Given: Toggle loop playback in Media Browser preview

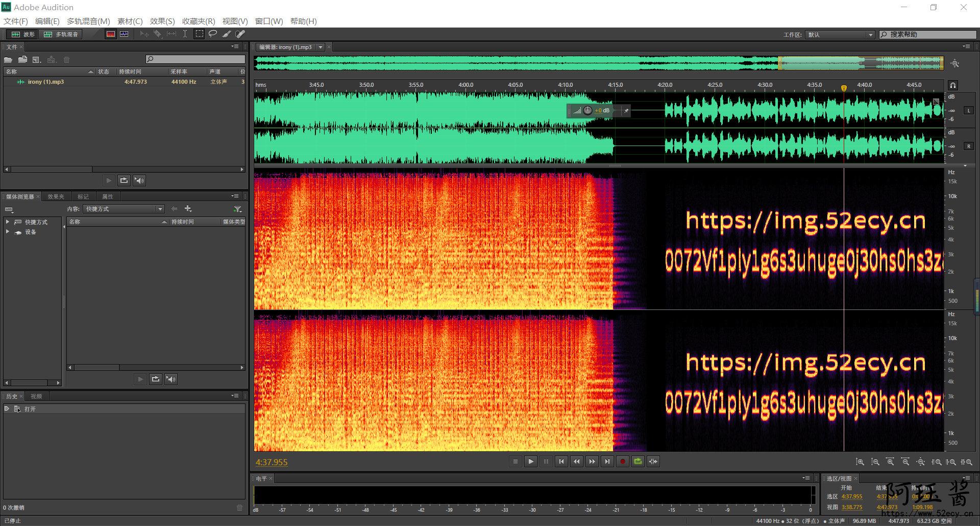Looking at the screenshot, I should coord(156,379).
